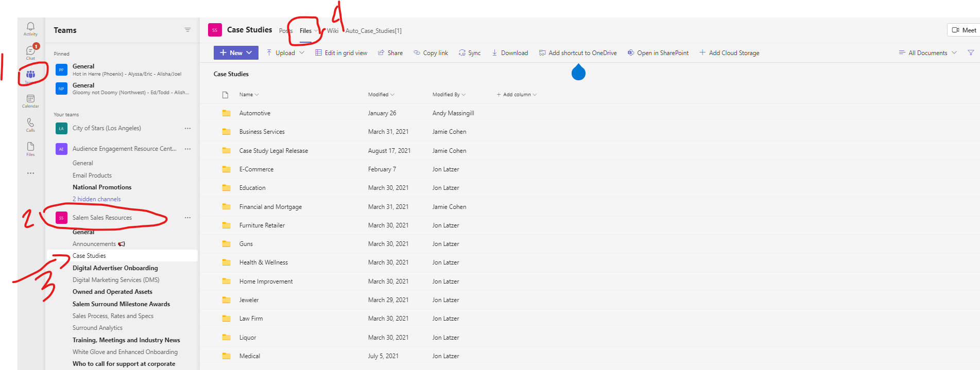The height and width of the screenshot is (370, 980).
Task: Open more options for Salem Sales Resources
Action: [187, 218]
